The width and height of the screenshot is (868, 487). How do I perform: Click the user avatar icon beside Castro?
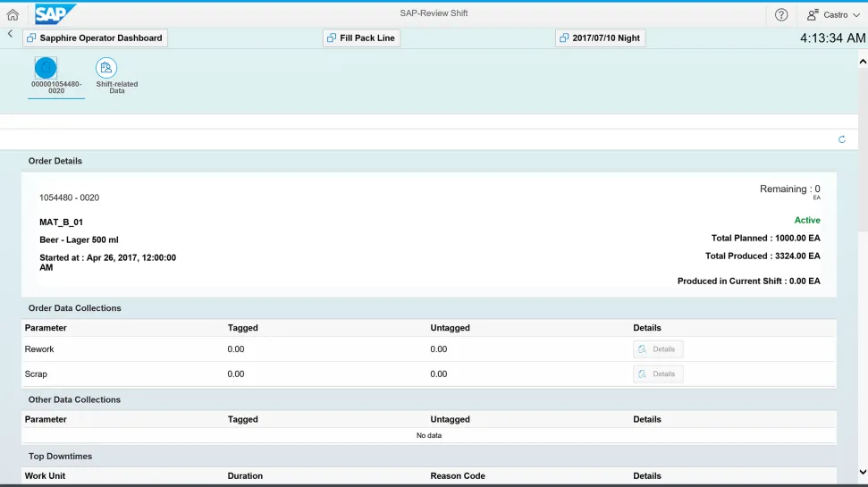tap(813, 14)
